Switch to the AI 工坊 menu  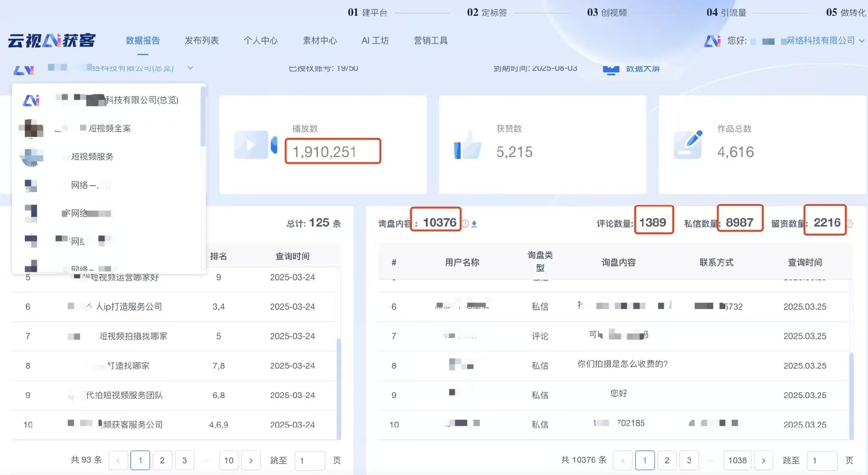pos(375,41)
